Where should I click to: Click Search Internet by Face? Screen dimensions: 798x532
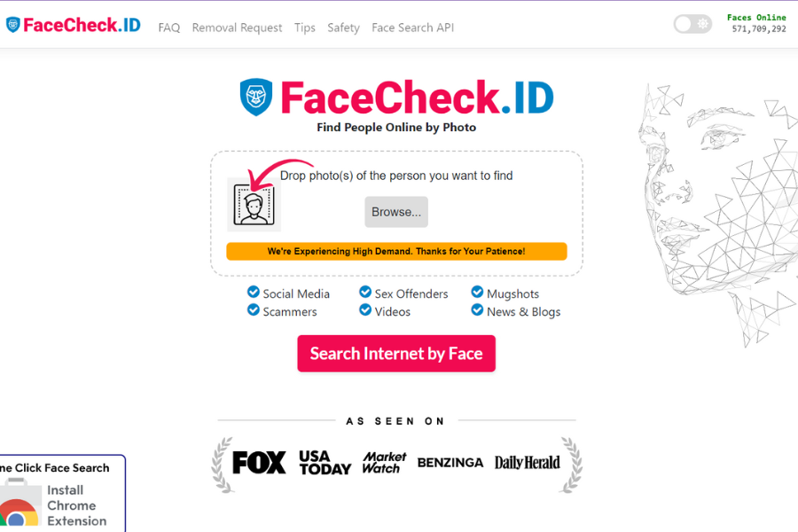(x=395, y=353)
